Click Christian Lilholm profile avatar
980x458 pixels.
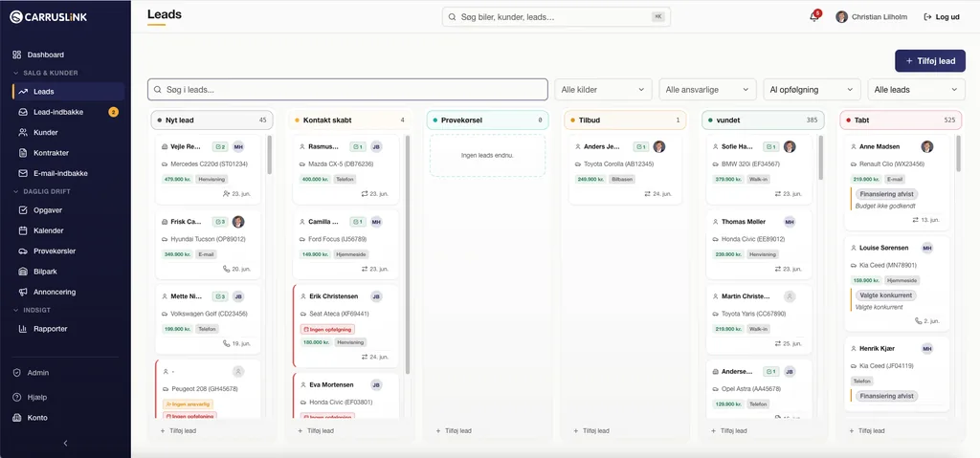[842, 17]
